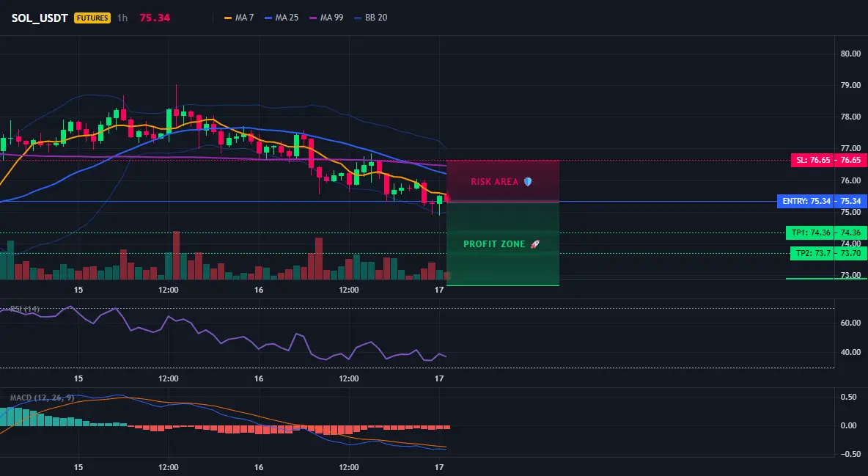The image size is (868, 476).
Task: Click the 76.00 price axis label
Action: click(x=850, y=180)
